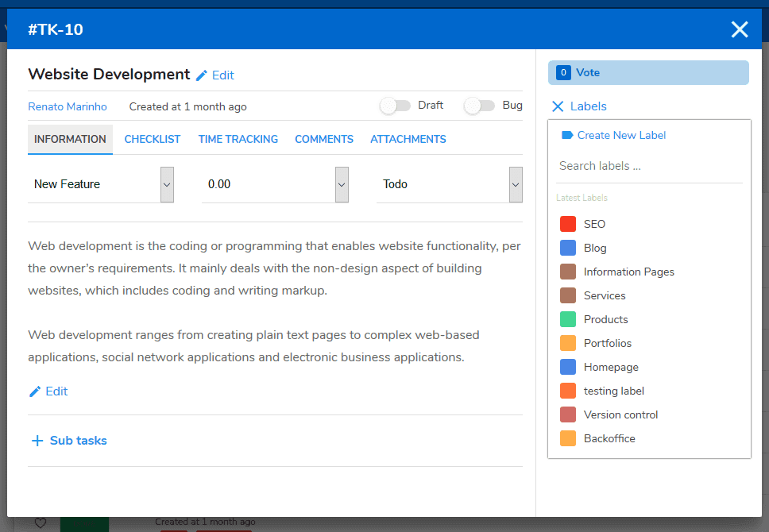The image size is (769, 532).
Task: Select the red SEO label swatch
Action: click(568, 224)
